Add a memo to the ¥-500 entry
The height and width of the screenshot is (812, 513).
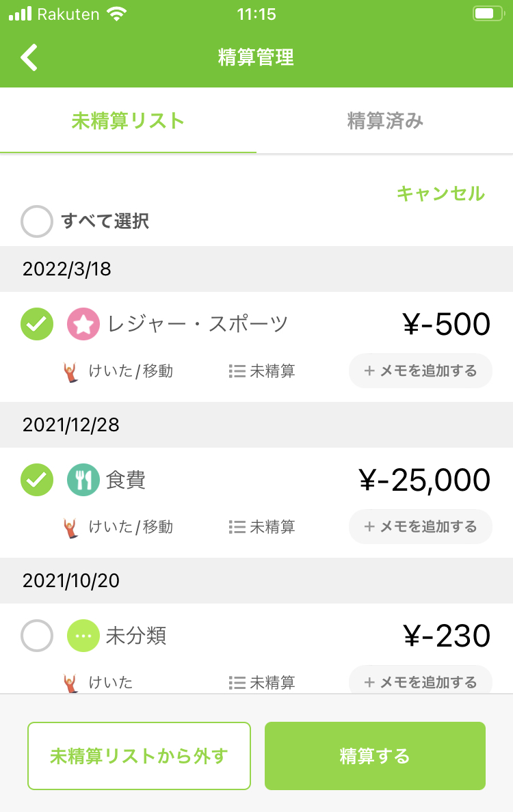[x=420, y=371]
